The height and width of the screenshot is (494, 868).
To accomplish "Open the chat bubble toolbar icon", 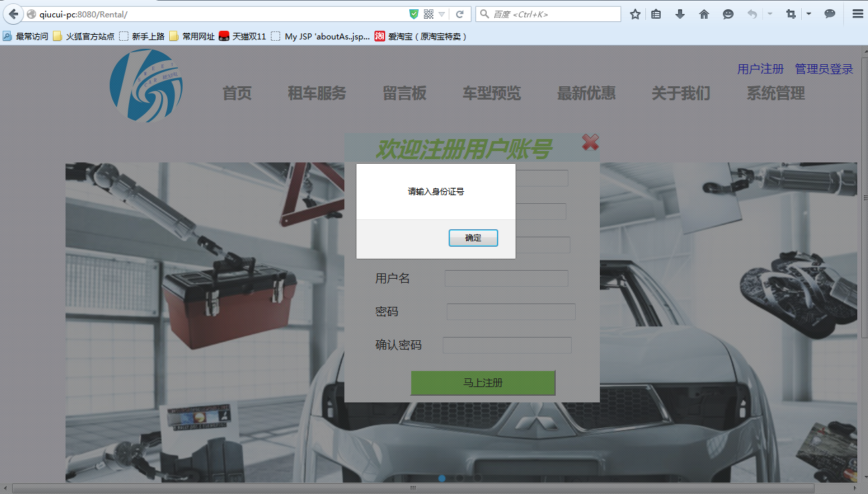I will tap(830, 14).
